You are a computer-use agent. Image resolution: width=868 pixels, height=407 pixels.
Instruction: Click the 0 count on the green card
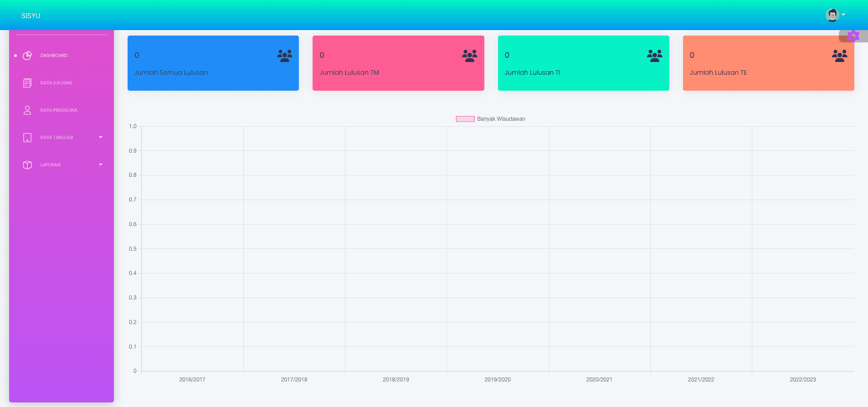coord(507,55)
